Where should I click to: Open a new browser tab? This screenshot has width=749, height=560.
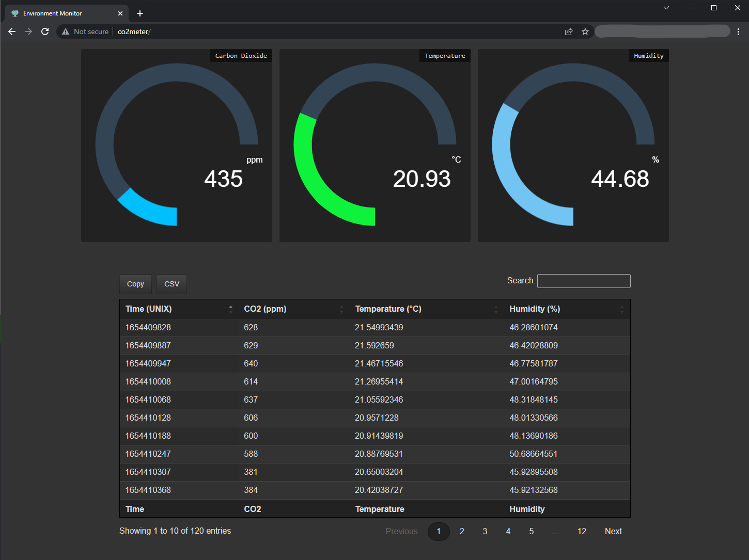[x=140, y=13]
